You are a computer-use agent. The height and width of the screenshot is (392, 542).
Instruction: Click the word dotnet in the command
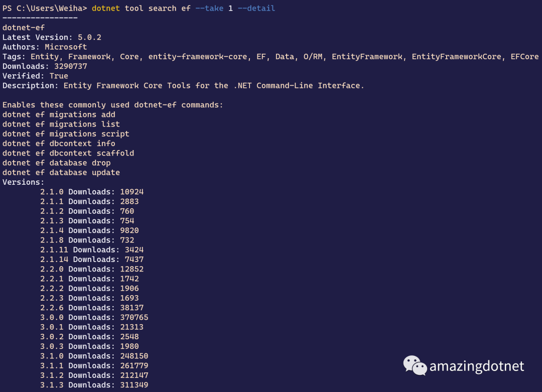[x=106, y=9]
